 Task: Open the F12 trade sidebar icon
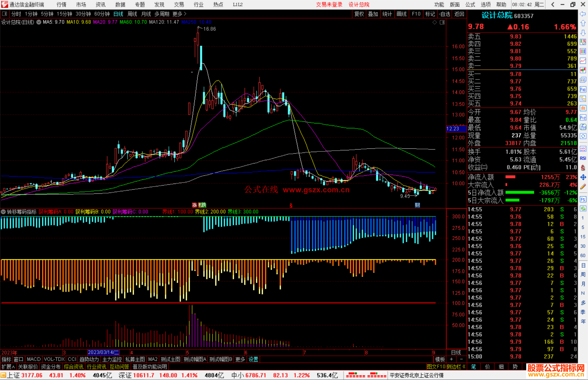583,118
